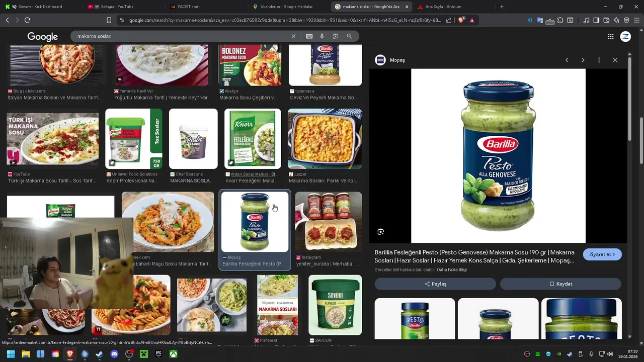Open the Xbox app from the taskbar
Image resolution: width=644 pixels, height=362 pixels.
pos(173,354)
